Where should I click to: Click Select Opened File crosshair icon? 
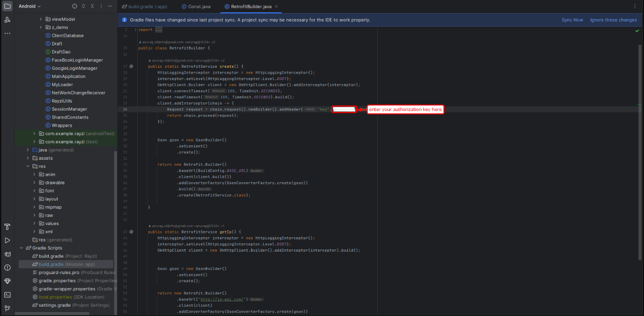(x=75, y=6)
